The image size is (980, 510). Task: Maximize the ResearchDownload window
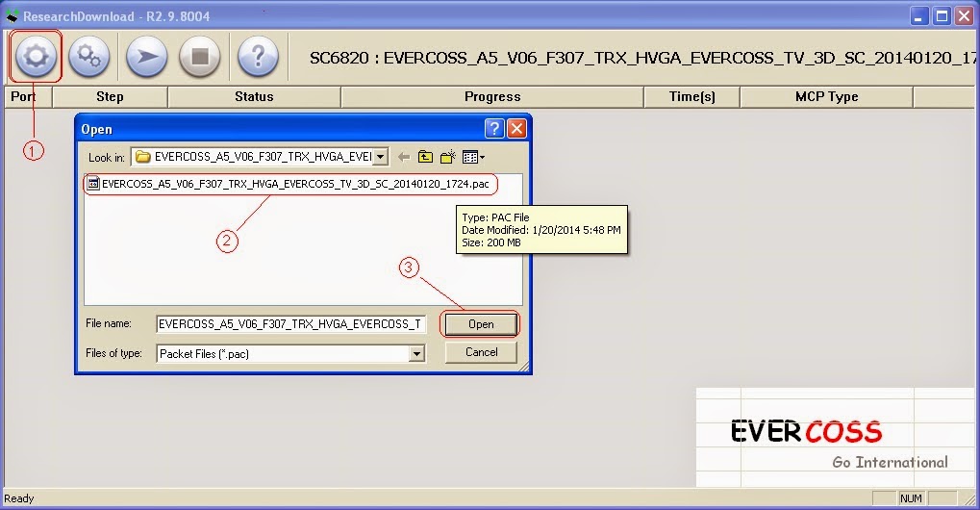[x=942, y=16]
